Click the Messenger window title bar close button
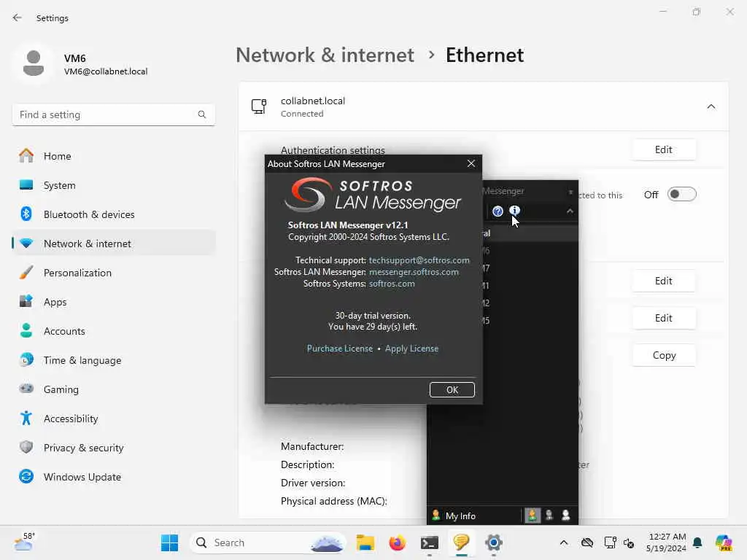 (x=570, y=192)
